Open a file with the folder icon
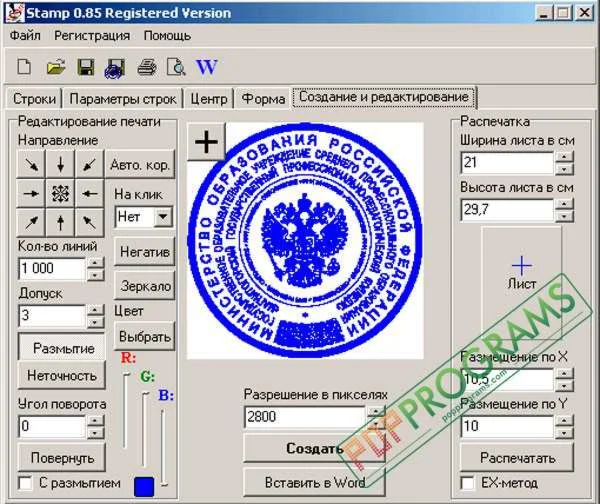The image size is (600, 504). click(x=56, y=67)
